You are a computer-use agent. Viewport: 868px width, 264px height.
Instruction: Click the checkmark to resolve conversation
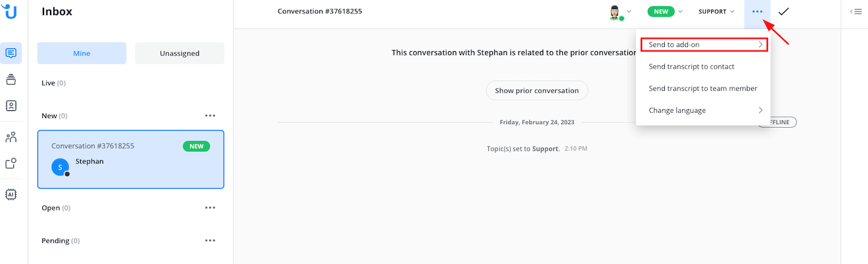click(784, 11)
